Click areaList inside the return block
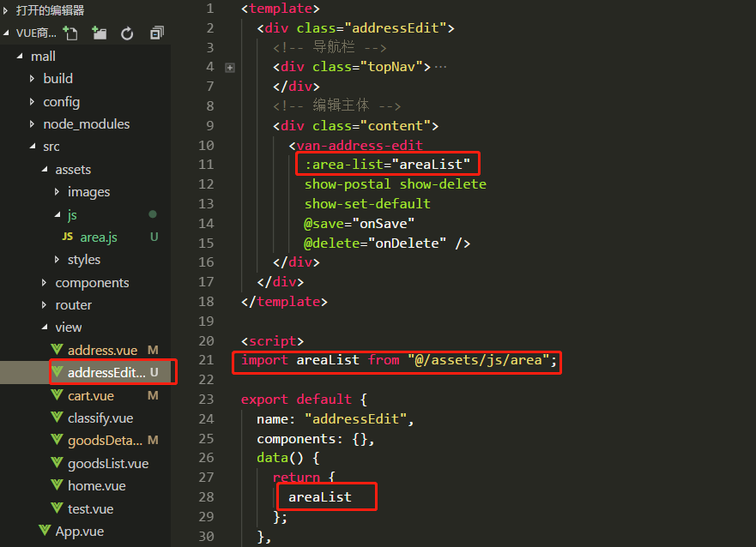Viewport: 756px width, 547px height. [x=320, y=497]
